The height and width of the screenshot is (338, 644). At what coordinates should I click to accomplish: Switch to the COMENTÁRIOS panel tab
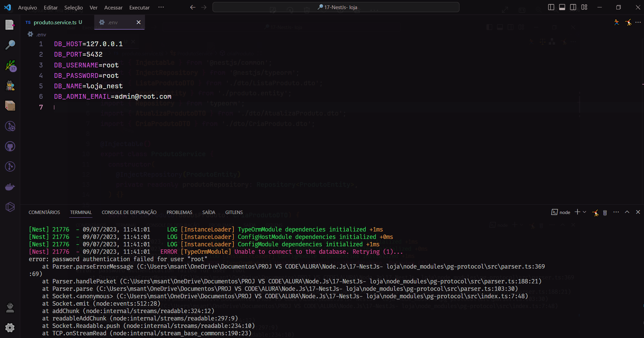44,212
